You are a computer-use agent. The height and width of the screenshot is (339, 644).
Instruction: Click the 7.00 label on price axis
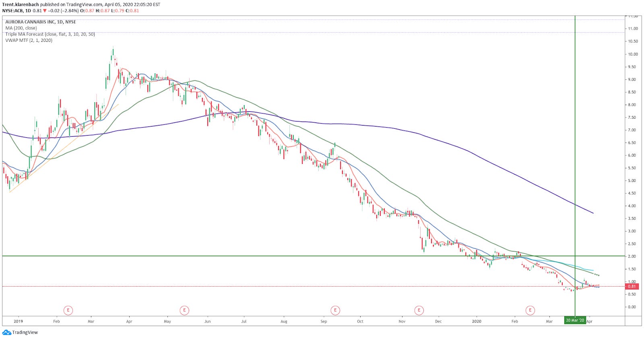pos(632,130)
